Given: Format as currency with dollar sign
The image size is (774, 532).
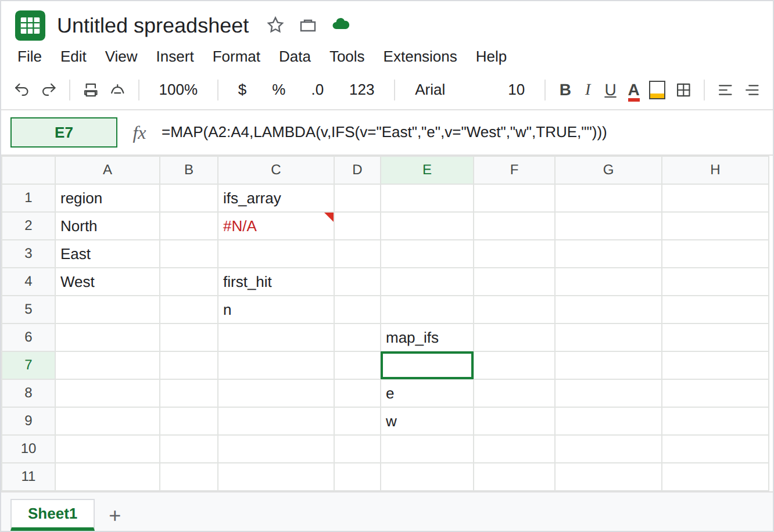Looking at the screenshot, I should tap(242, 90).
